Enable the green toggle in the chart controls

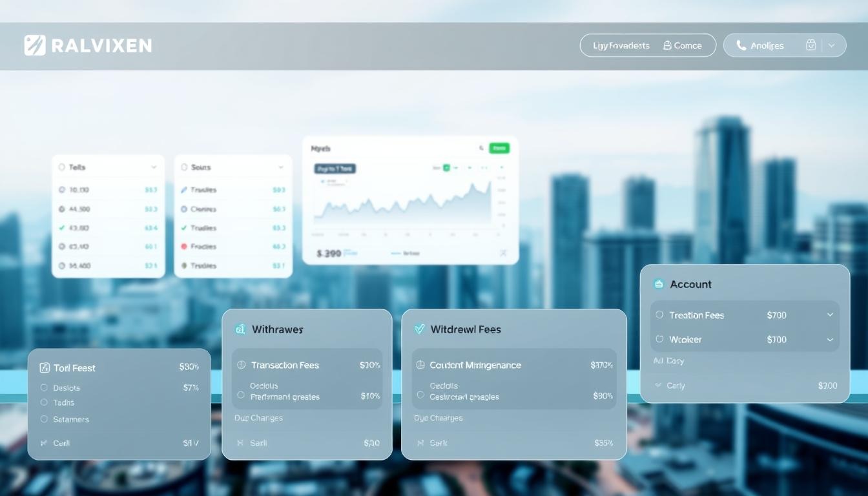click(x=446, y=168)
